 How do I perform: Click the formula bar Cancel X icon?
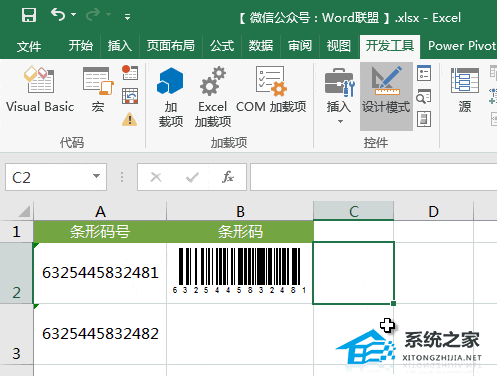pos(156,177)
